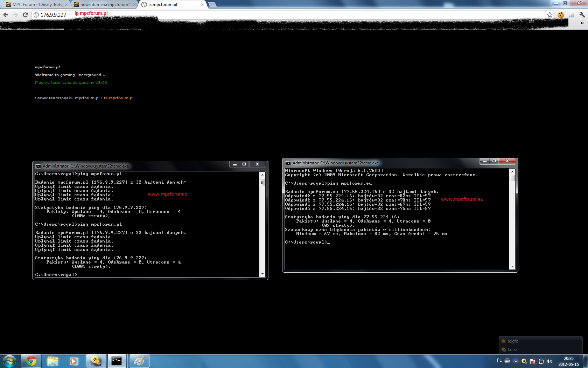Open the network connection tray icon

pyautogui.click(x=541, y=361)
